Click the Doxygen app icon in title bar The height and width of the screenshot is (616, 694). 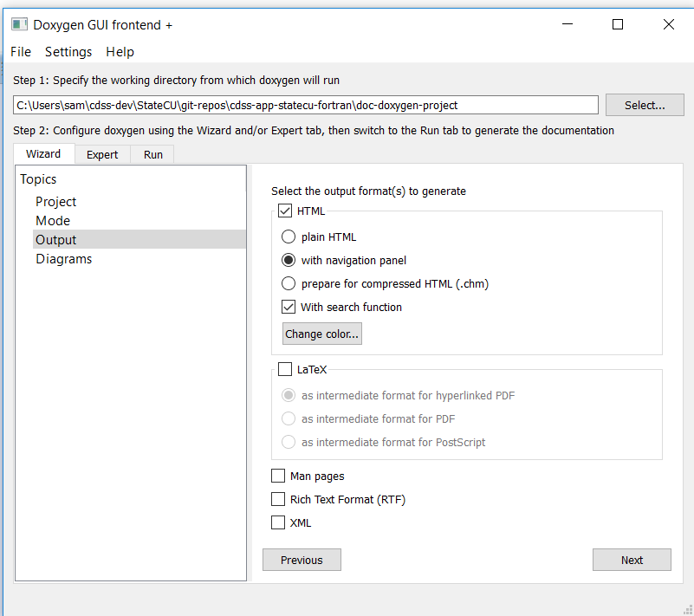pos(19,24)
